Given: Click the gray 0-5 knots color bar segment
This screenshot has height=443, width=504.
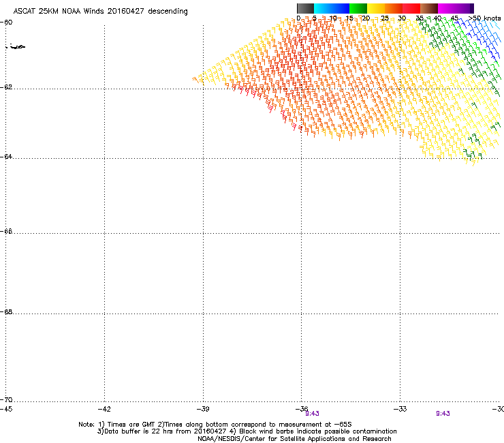Looking at the screenshot, I should click(305, 8).
